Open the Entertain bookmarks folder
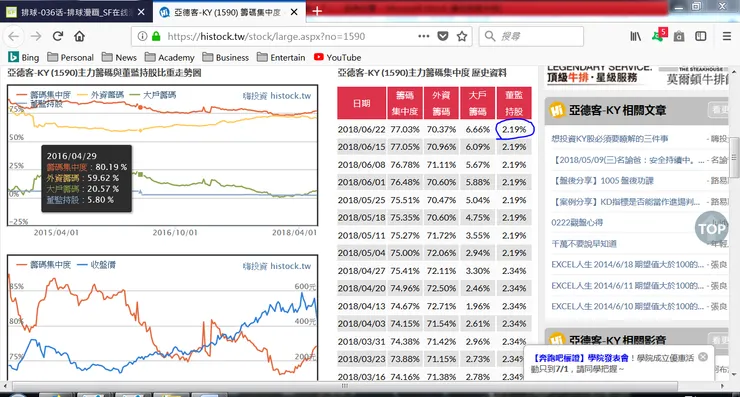 [281, 58]
